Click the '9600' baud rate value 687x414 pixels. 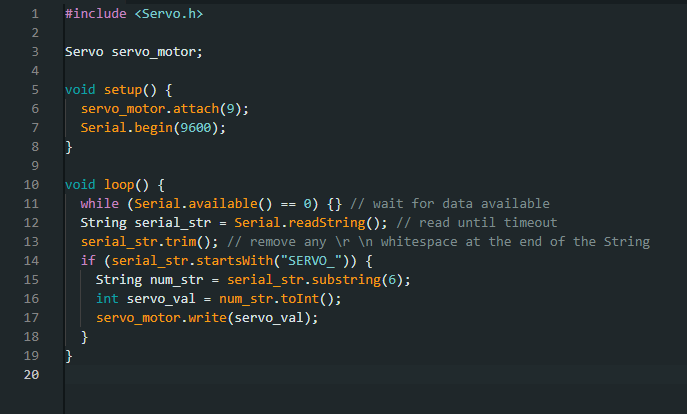(x=196, y=128)
